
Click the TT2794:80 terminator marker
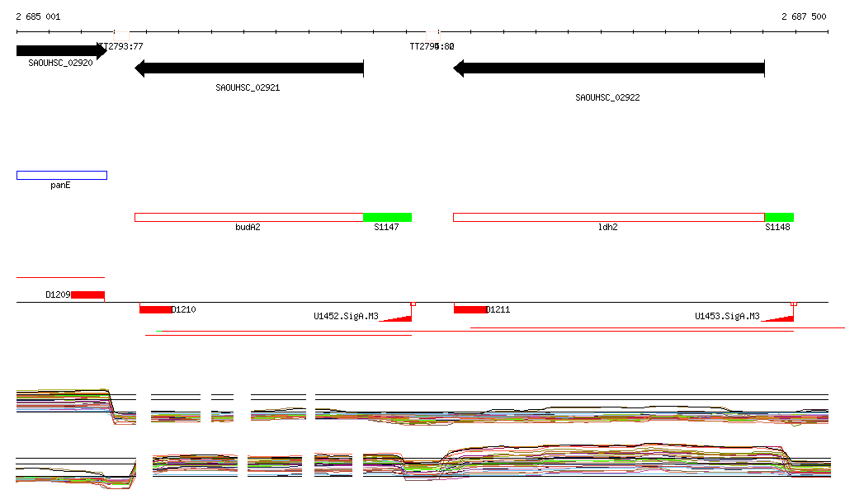tap(432, 46)
